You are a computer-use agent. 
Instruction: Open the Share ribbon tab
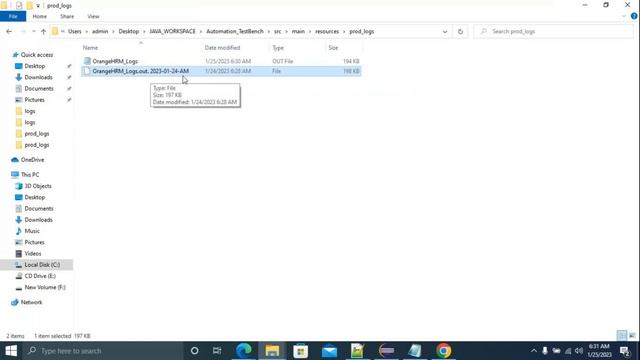[67, 16]
